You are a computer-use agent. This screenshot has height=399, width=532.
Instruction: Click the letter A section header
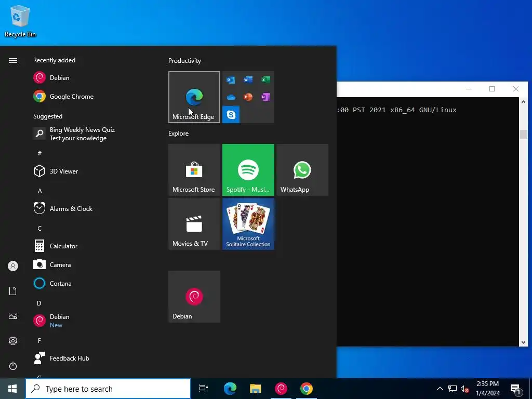tap(39, 191)
